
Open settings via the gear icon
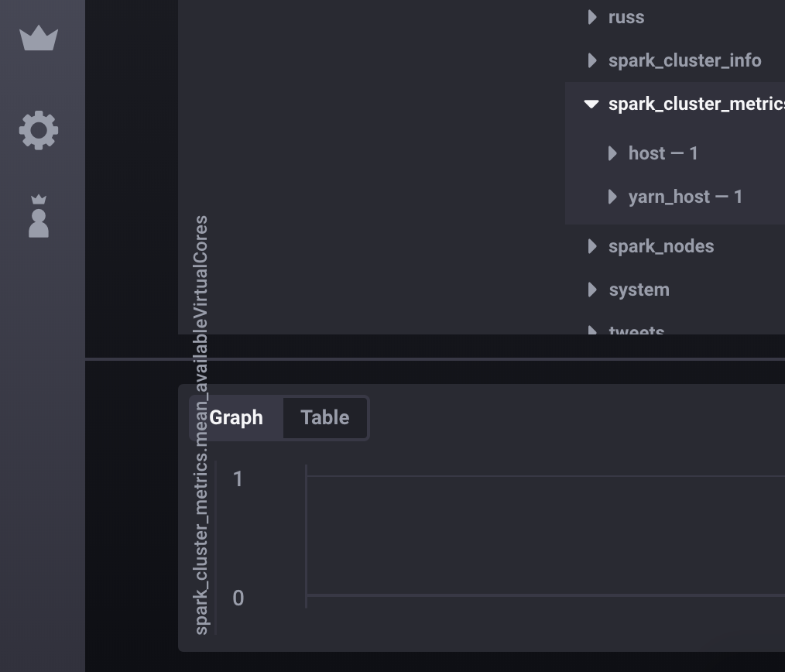pos(37,130)
